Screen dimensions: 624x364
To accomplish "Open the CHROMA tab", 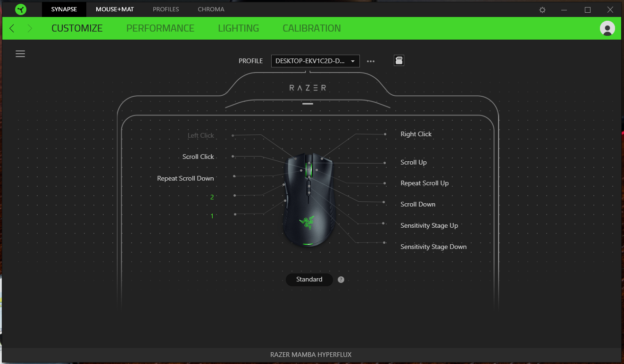I will (x=211, y=9).
